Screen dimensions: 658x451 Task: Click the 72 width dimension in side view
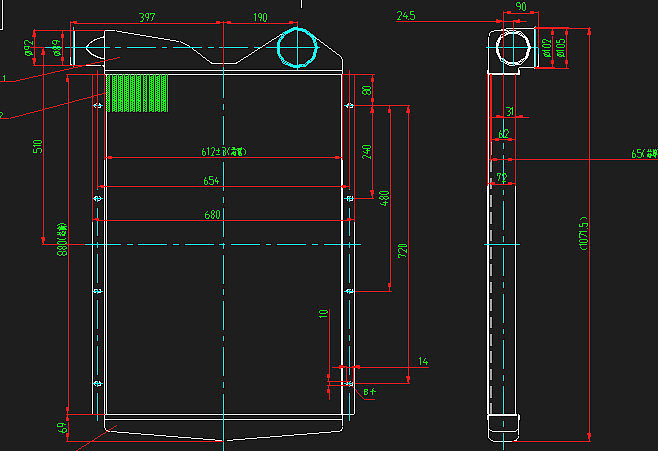pos(502,177)
